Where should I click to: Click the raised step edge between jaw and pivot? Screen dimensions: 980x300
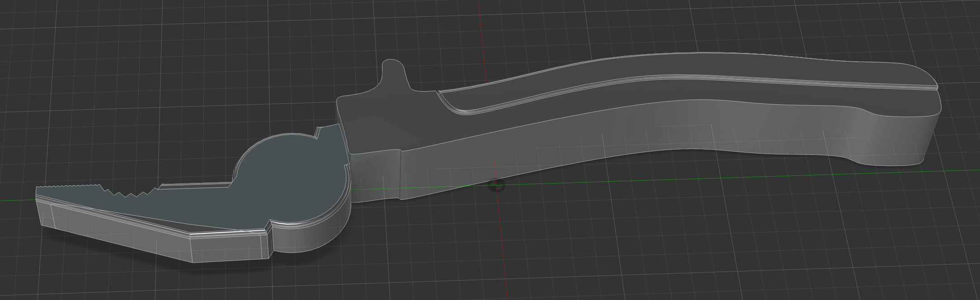pyautogui.click(x=195, y=185)
